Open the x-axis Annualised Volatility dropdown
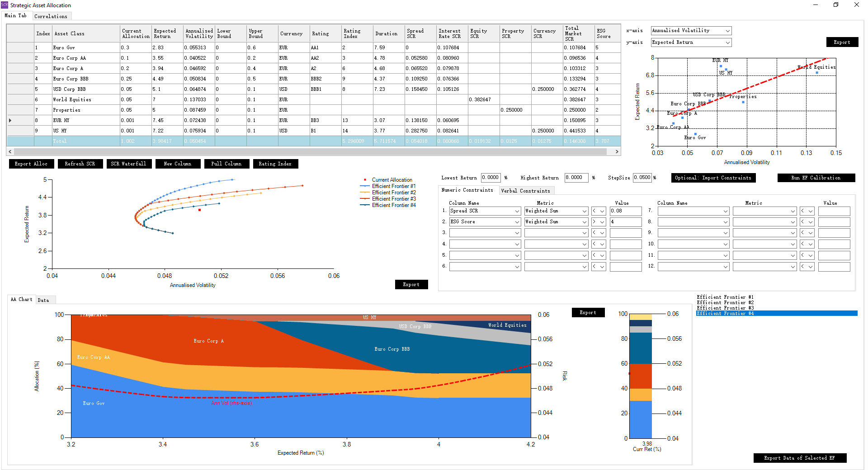 727,31
